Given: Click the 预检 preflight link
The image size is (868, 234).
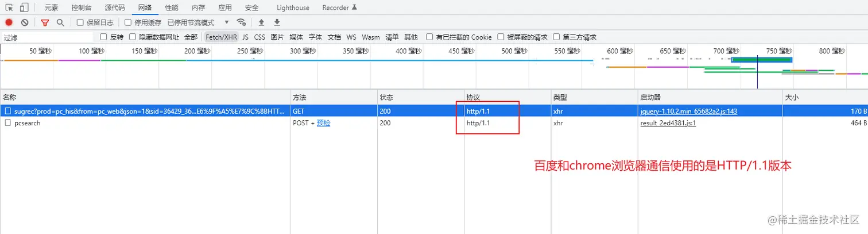Looking at the screenshot, I should pyautogui.click(x=324, y=123).
